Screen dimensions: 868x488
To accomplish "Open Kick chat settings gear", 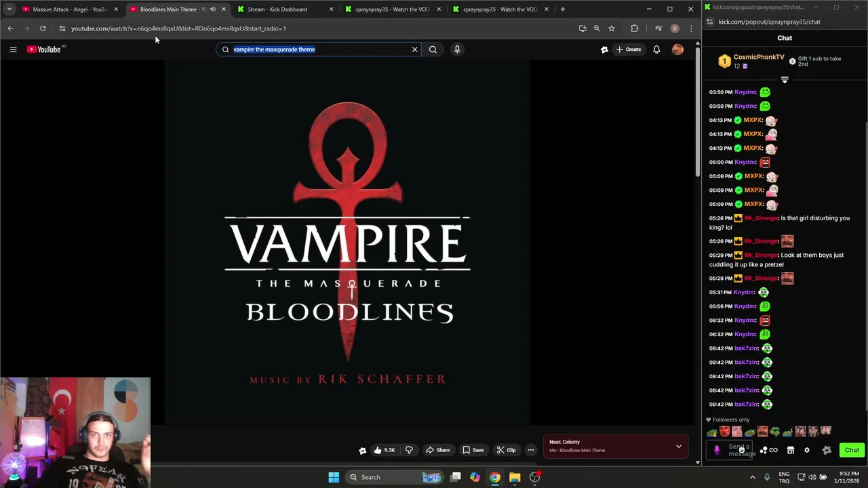I will pyautogui.click(x=807, y=450).
